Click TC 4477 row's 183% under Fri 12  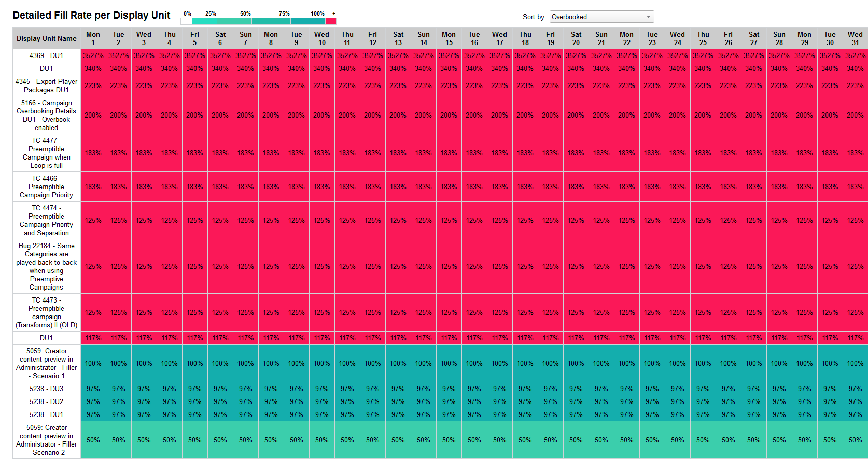(373, 153)
